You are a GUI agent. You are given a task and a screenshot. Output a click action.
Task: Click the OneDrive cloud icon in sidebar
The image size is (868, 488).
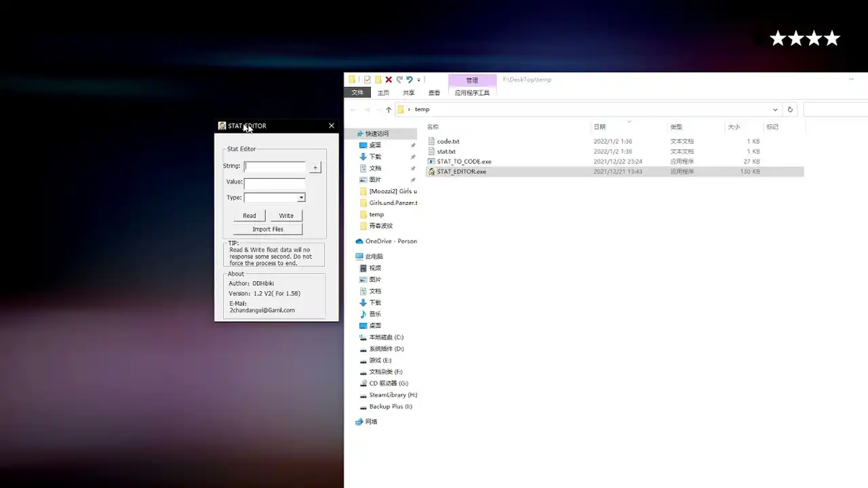point(359,241)
